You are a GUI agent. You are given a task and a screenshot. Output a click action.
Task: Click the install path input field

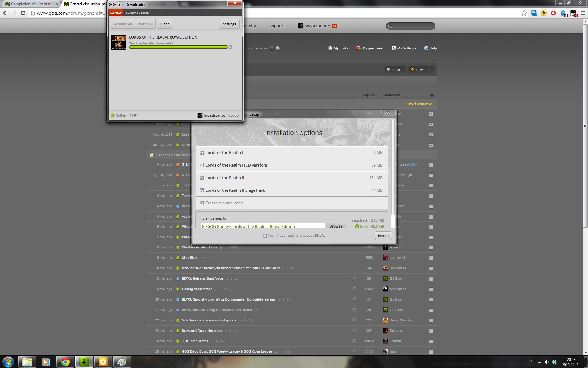(262, 226)
